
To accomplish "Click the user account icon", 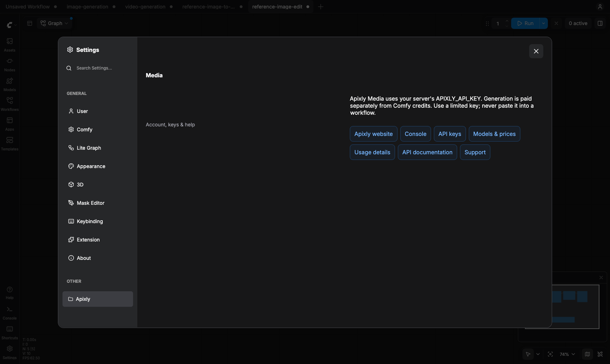I will tap(600, 7).
